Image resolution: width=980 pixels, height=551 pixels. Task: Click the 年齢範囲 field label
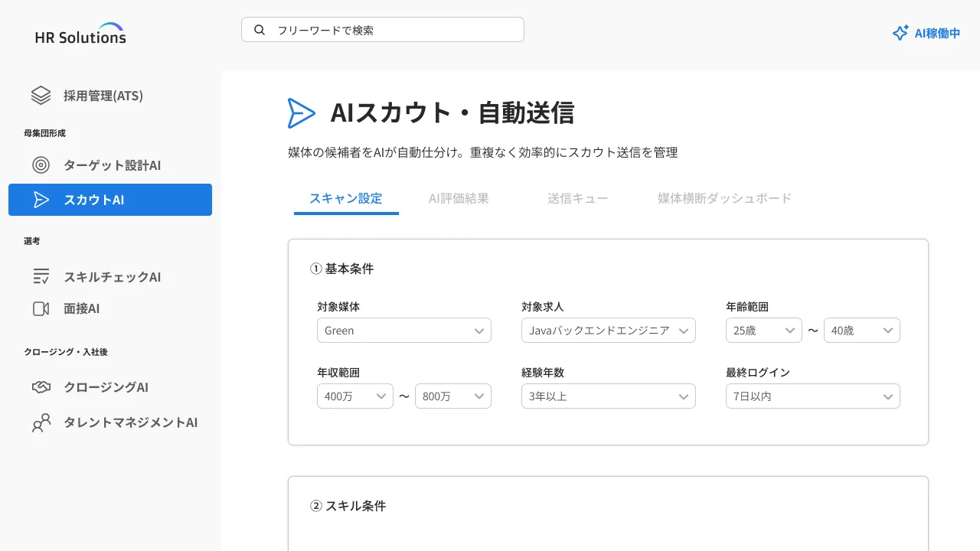coord(747,307)
